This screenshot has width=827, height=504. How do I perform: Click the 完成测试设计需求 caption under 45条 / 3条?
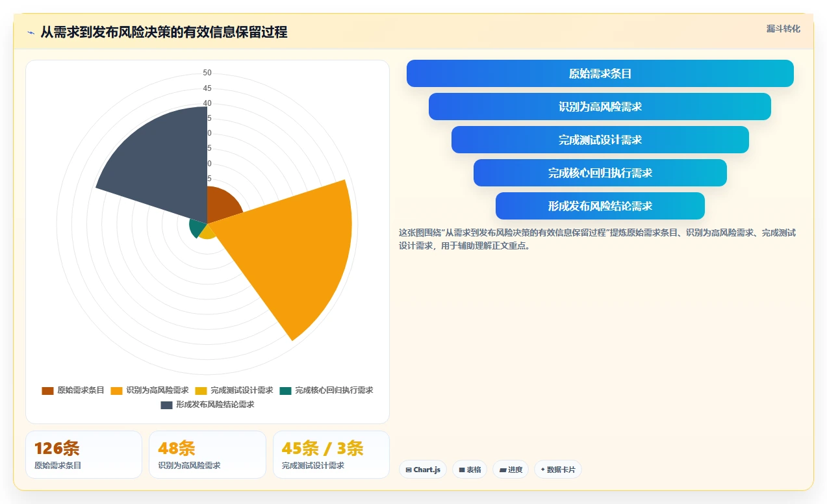(313, 466)
